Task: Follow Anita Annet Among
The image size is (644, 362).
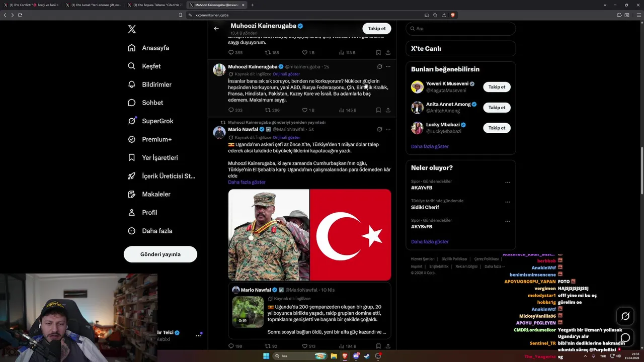Action: [497, 108]
